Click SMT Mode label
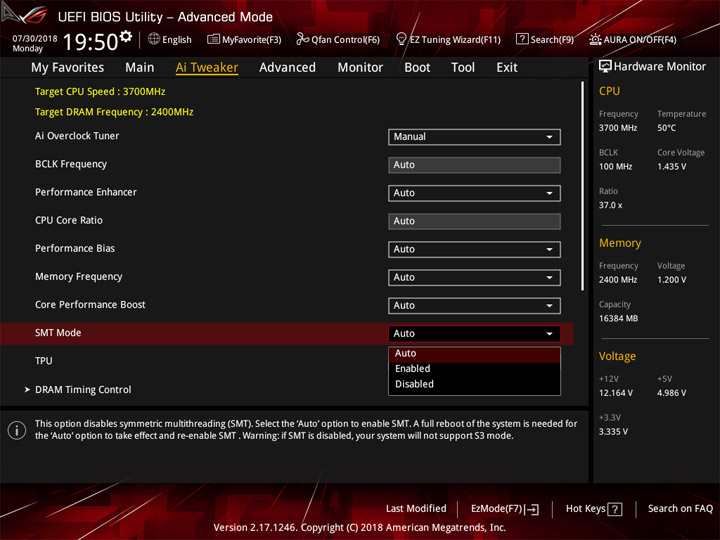This screenshot has width=720, height=540. point(58,333)
